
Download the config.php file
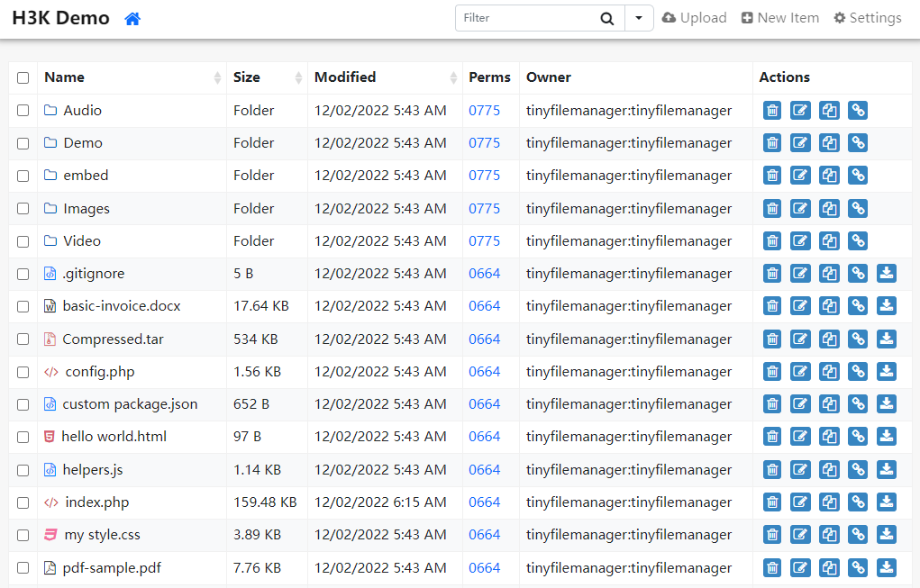point(887,372)
